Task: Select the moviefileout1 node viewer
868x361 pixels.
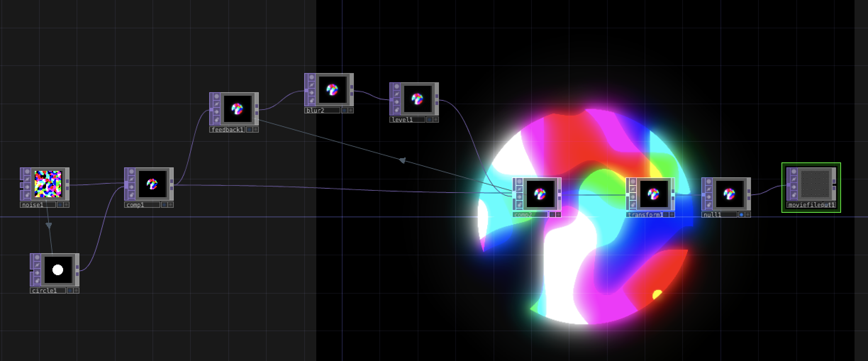Action: tap(816, 184)
